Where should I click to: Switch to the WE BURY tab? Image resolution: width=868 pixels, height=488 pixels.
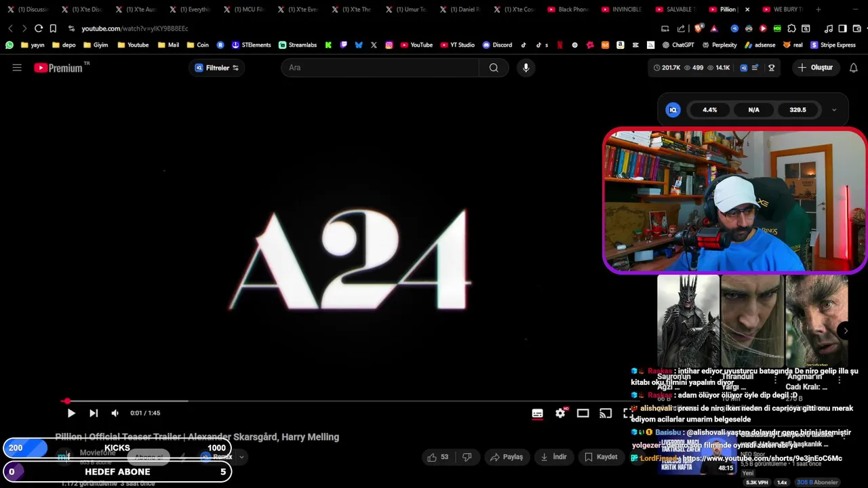click(x=783, y=9)
